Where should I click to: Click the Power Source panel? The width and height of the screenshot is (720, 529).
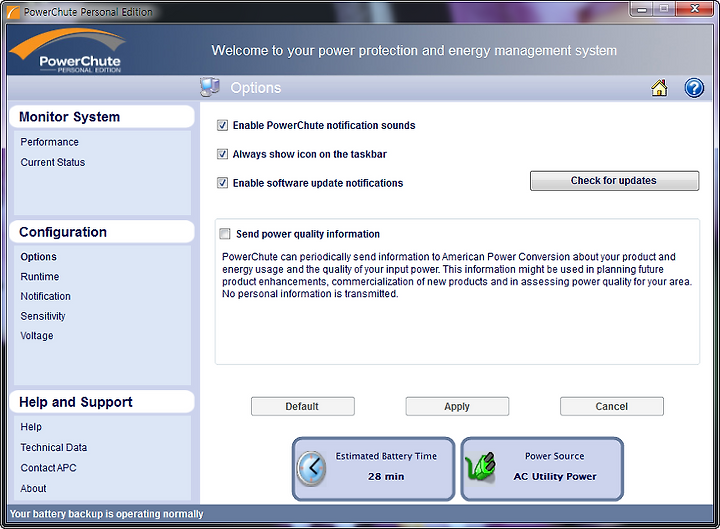click(x=542, y=468)
